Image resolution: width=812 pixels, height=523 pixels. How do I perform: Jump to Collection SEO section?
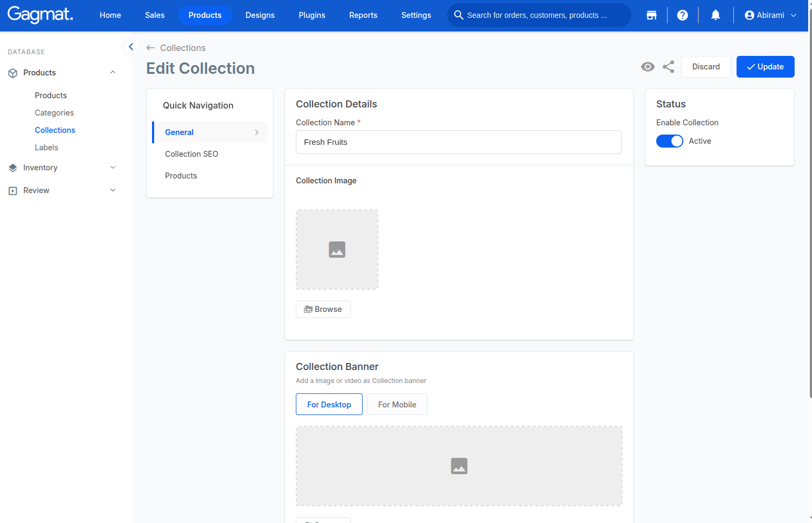pyautogui.click(x=192, y=154)
